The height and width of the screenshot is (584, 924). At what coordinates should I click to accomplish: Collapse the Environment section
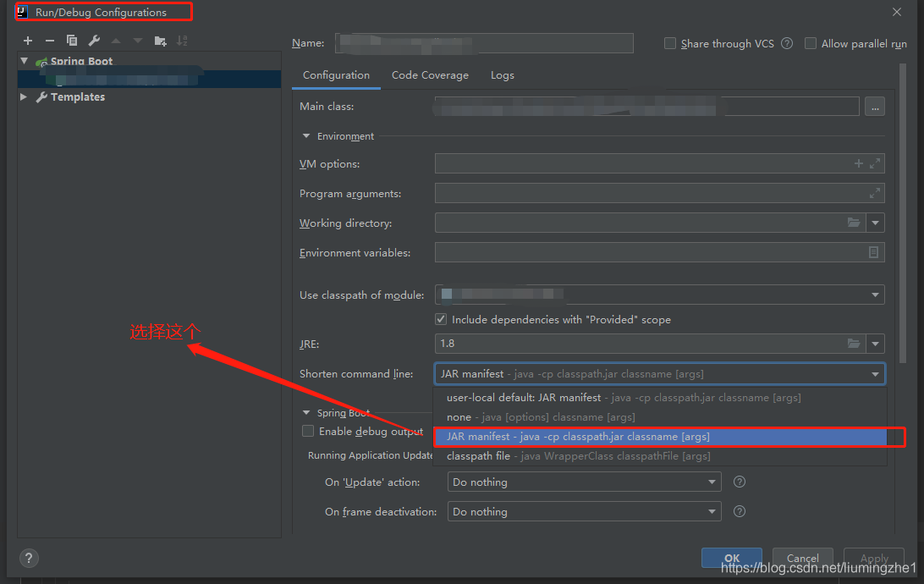click(x=306, y=136)
